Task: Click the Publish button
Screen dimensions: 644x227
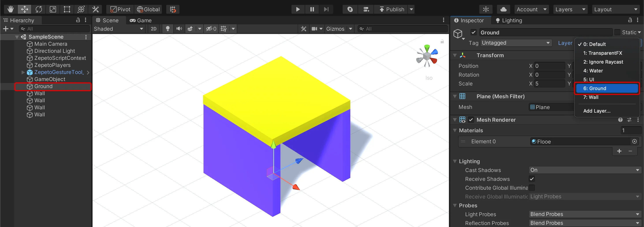Action: click(x=391, y=9)
